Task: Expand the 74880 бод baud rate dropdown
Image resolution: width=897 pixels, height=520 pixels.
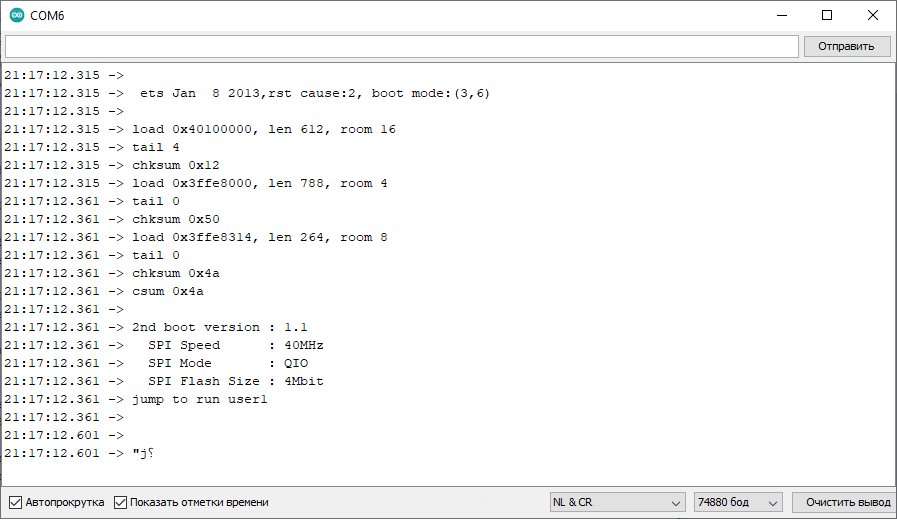Action: point(738,502)
